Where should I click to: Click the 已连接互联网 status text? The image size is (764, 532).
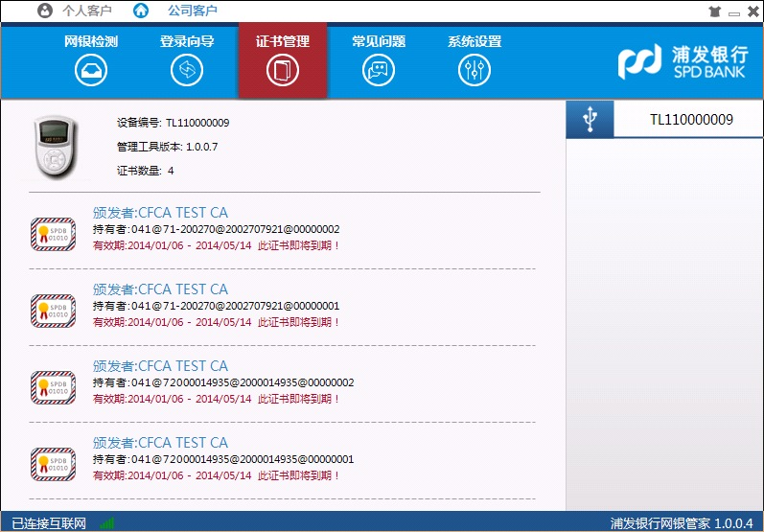point(49,523)
